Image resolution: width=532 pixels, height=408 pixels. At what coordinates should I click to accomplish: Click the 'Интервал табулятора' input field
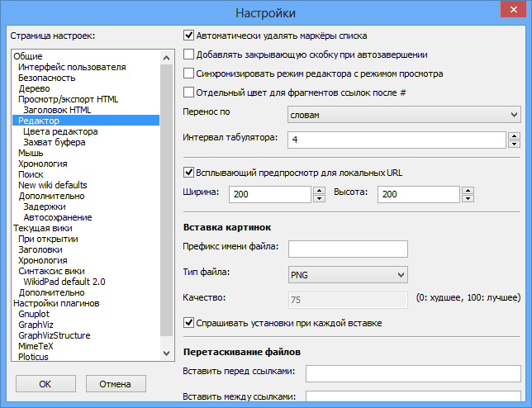pyautogui.click(x=397, y=140)
